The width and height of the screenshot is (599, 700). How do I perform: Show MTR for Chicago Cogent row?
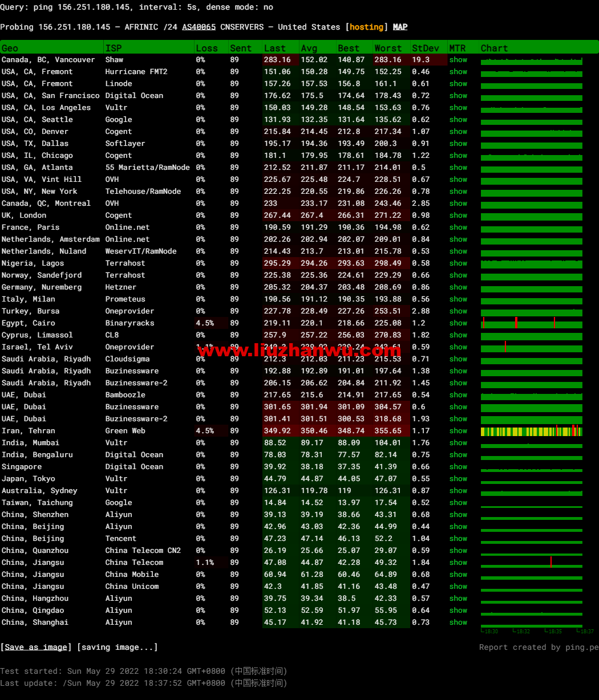click(458, 156)
